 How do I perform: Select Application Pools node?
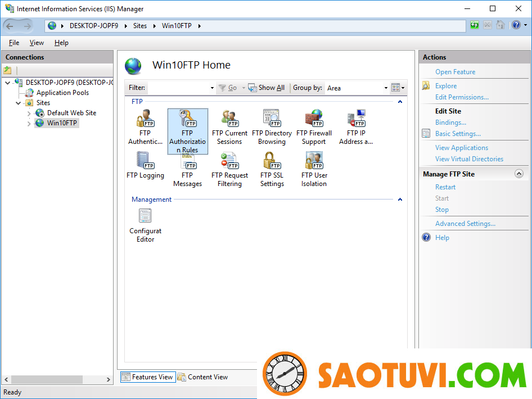62,93
